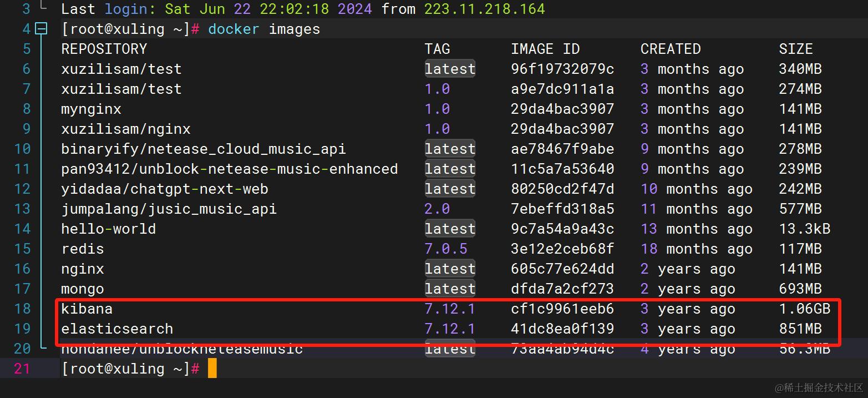The width and height of the screenshot is (868, 398).
Task: Click the hello-world repository name
Action: [109, 229]
